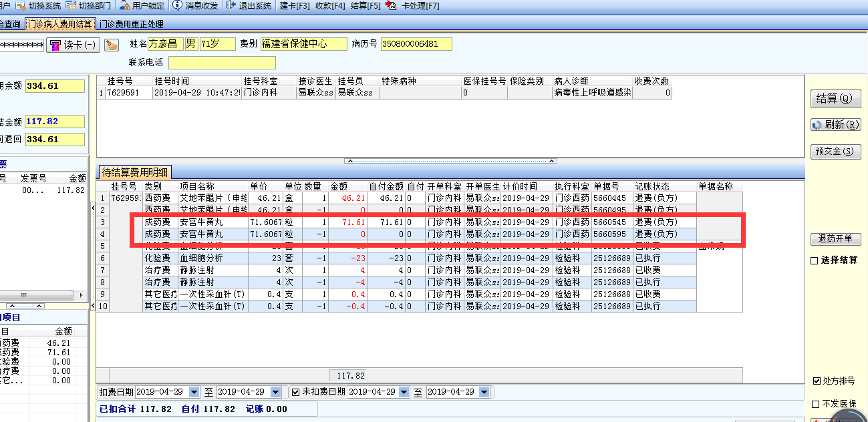Click the 挂号时间 column header
This screenshot has height=422, width=868.
click(197, 81)
